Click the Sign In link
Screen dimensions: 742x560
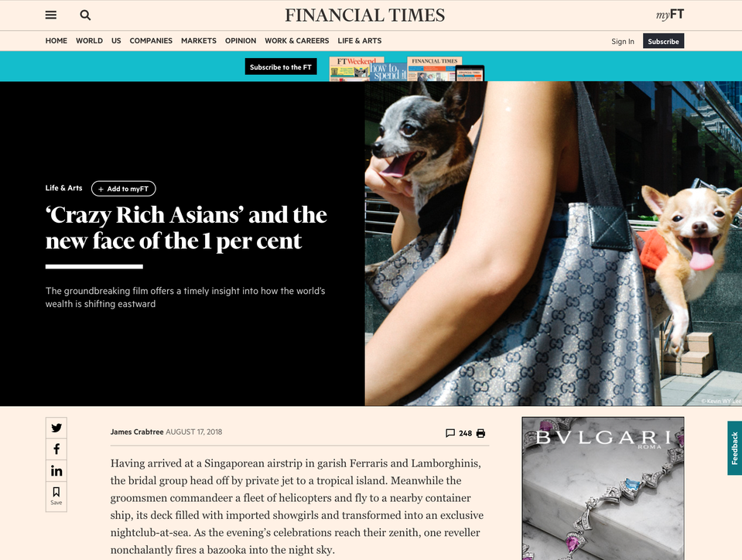coord(623,42)
